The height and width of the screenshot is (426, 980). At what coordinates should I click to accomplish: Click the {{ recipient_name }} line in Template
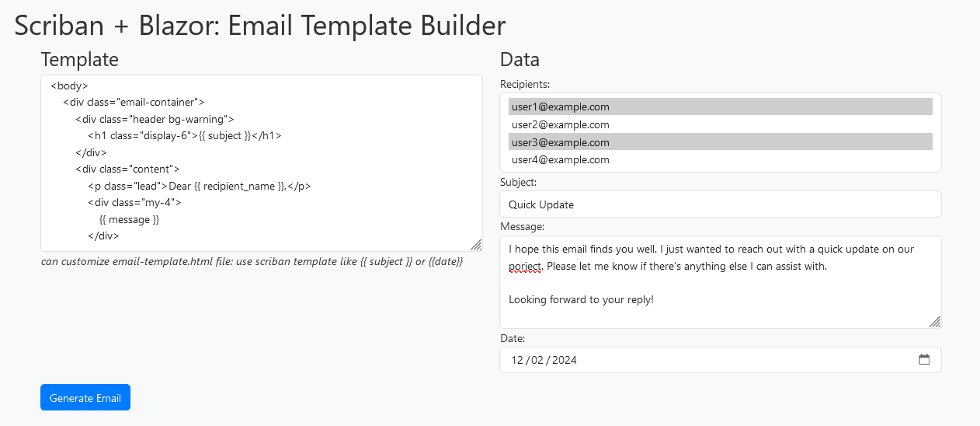(200, 186)
